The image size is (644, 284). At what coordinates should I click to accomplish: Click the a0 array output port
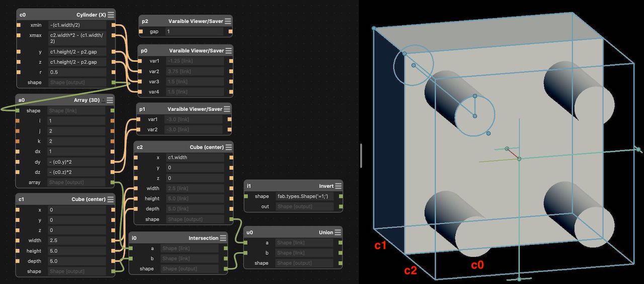[x=112, y=182]
